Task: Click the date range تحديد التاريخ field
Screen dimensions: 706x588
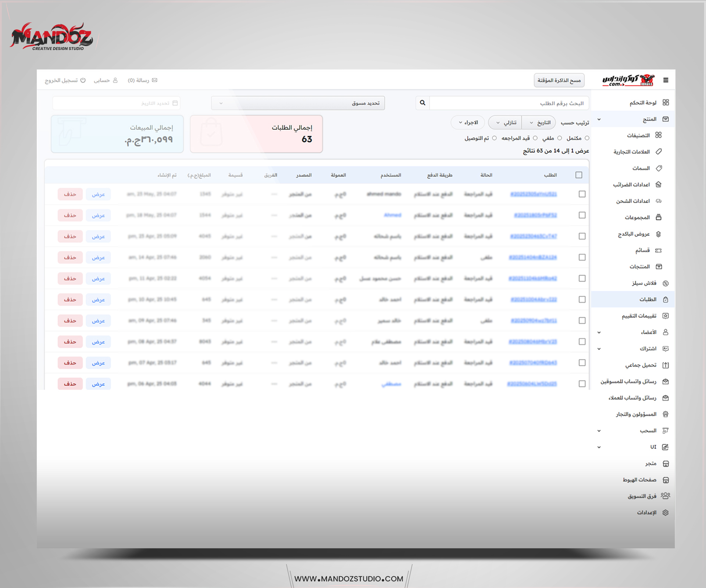Action: pyautogui.click(x=116, y=103)
